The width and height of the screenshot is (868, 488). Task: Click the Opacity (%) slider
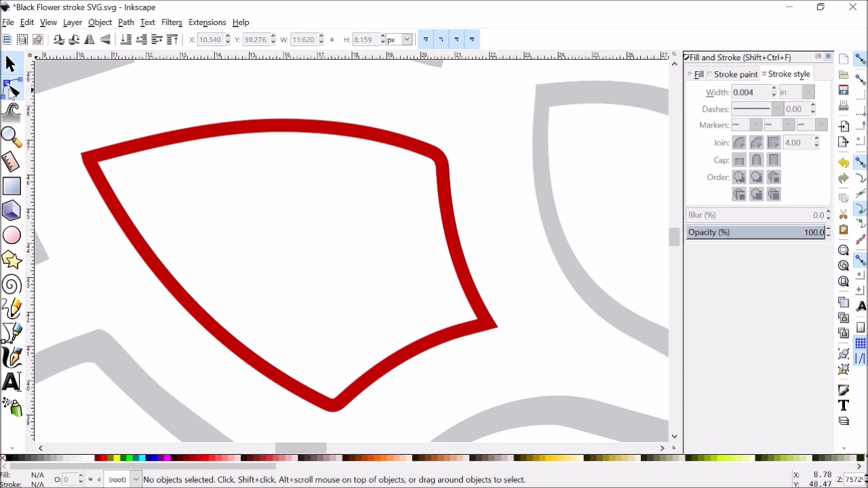(756, 232)
